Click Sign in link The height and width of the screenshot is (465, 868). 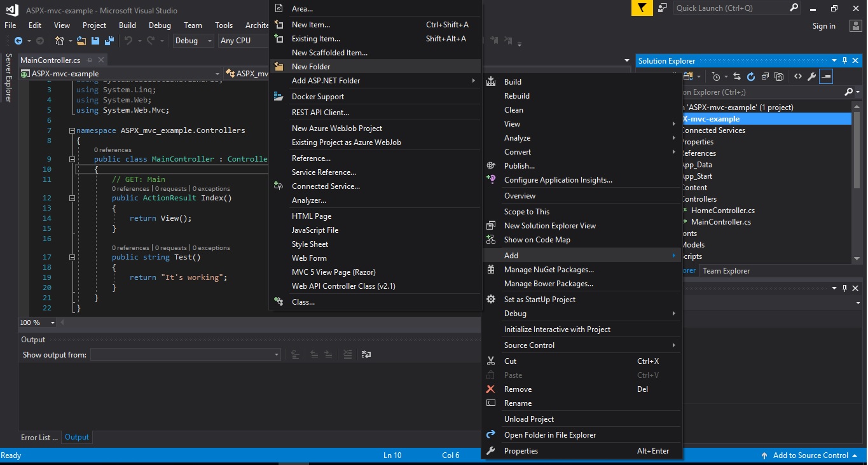point(824,26)
